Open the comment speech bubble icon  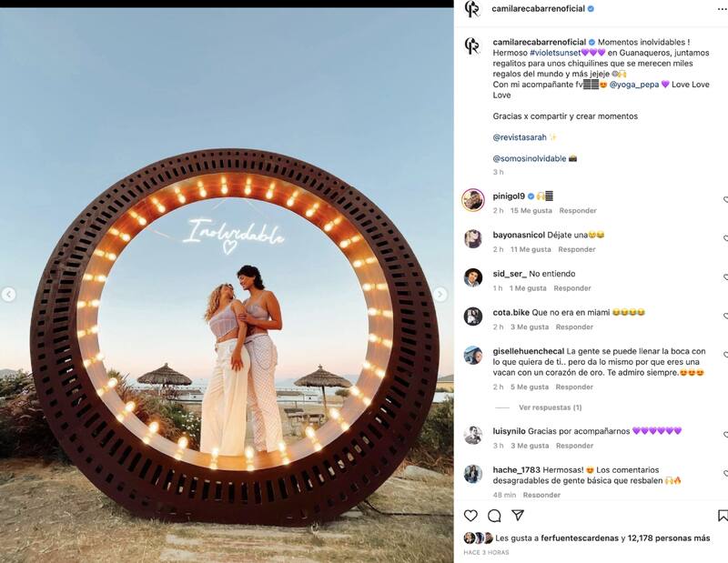coord(494,516)
